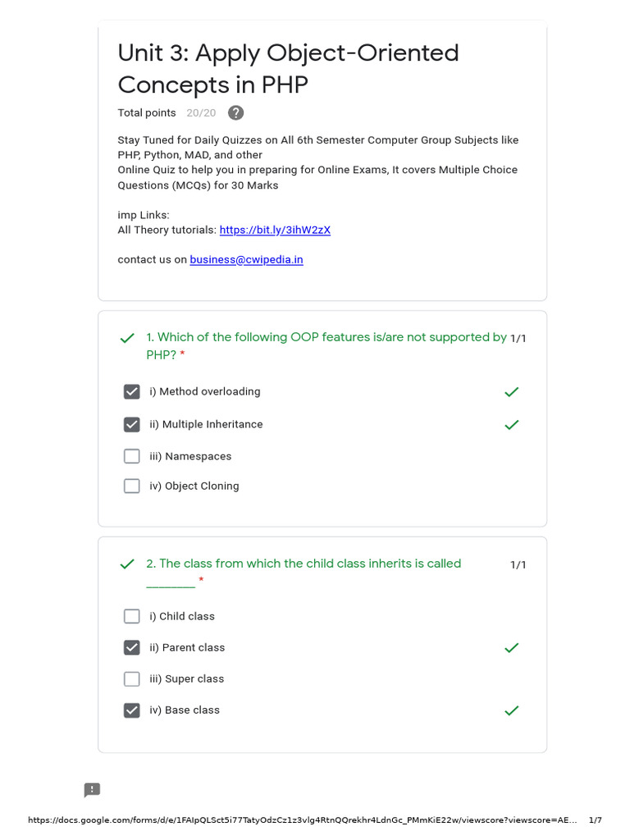This screenshot has width=630, height=840.
Task: Click the Unit 3 form title
Action: [x=288, y=68]
